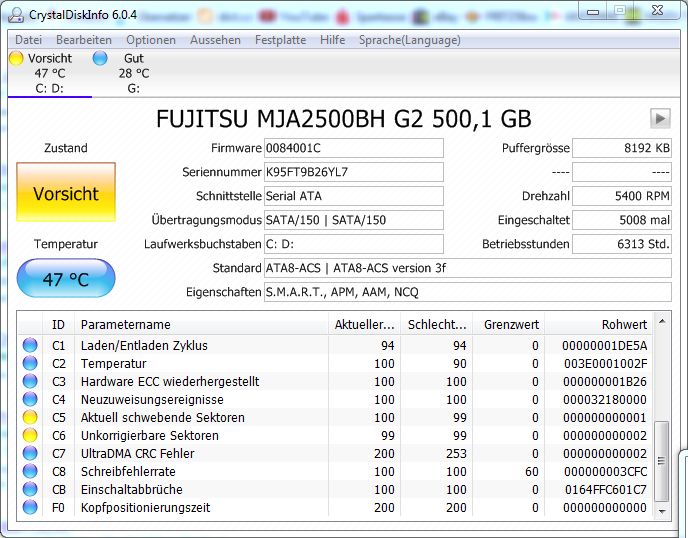Select the Neuzuweisungsereignisse row
This screenshot has width=688, height=538.
pos(335,399)
